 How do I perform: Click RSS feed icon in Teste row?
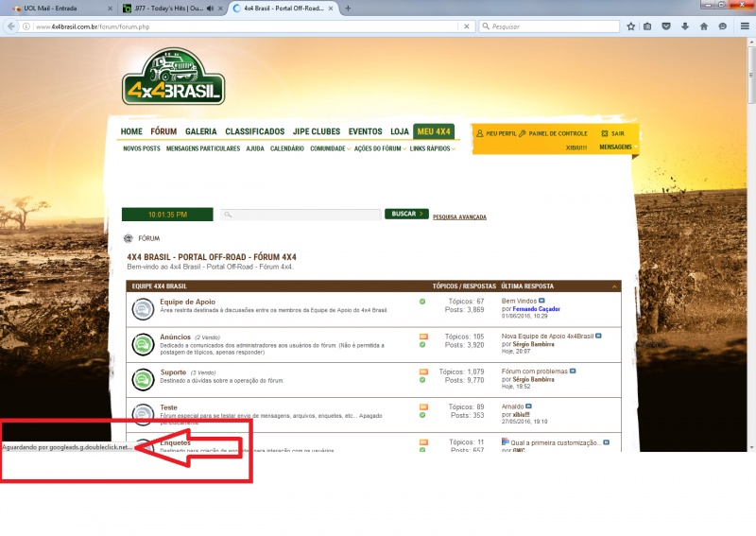tap(423, 406)
